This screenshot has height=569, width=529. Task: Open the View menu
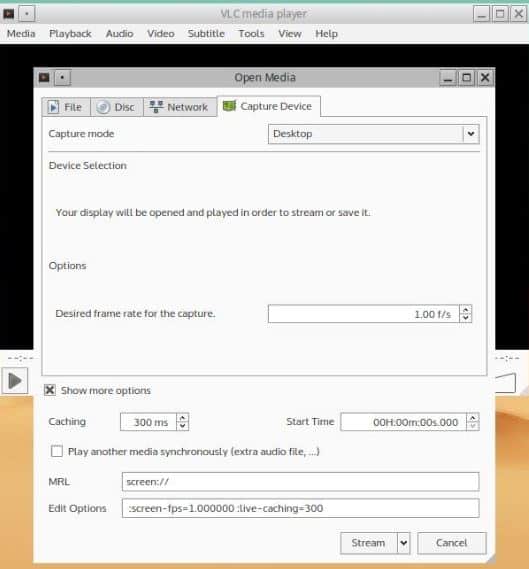[290, 34]
